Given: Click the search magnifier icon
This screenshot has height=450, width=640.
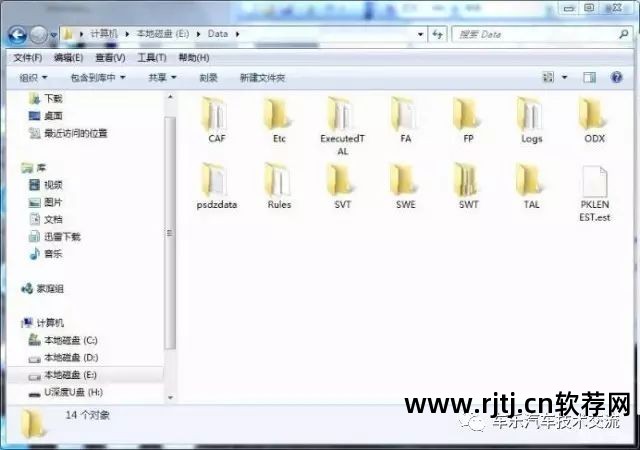Looking at the screenshot, I should tap(624, 34).
